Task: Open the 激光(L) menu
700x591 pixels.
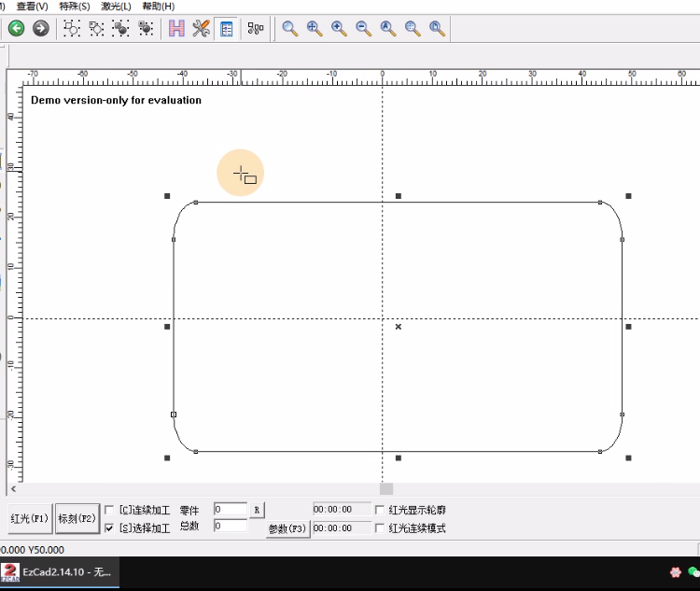Action: [116, 7]
